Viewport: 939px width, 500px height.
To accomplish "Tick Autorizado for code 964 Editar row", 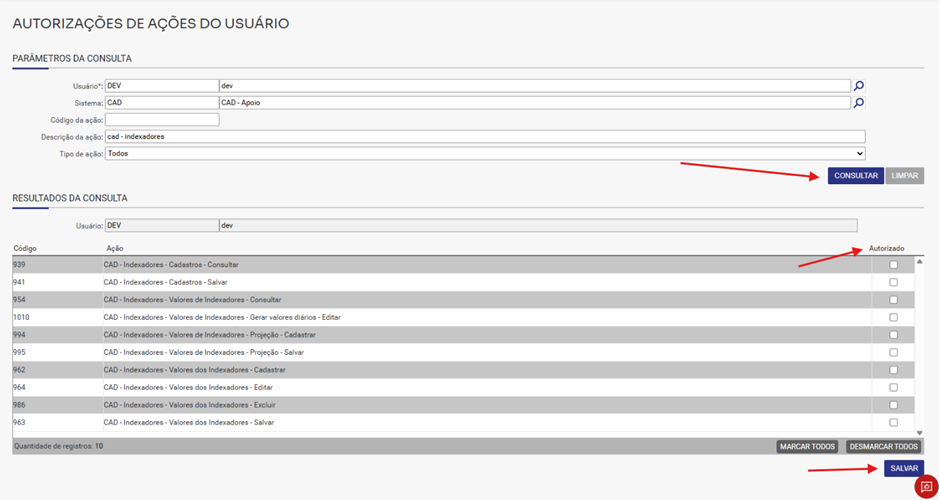I will (893, 387).
